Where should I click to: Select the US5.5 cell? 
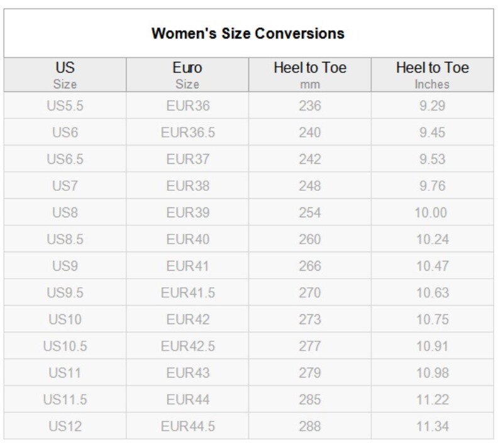point(65,106)
